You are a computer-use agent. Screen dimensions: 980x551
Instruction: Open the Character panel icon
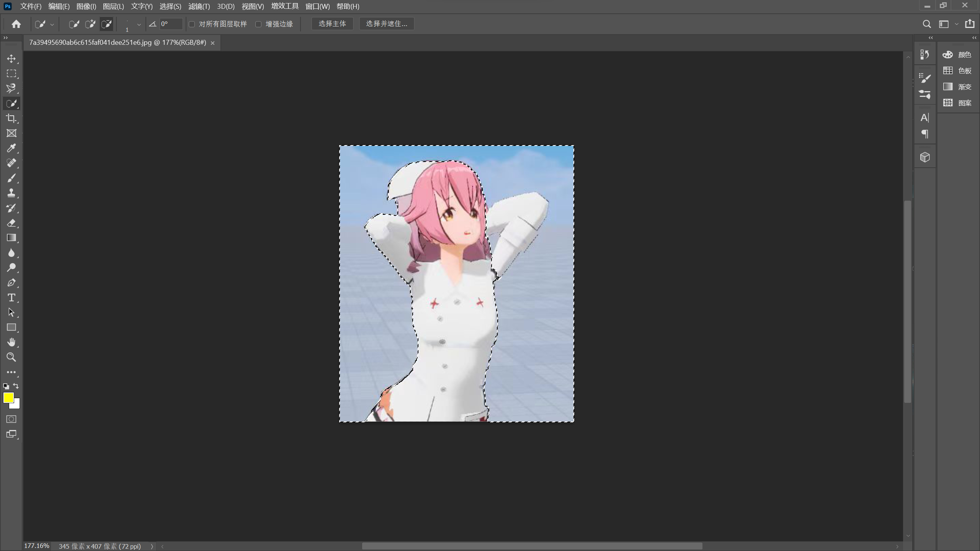925,118
